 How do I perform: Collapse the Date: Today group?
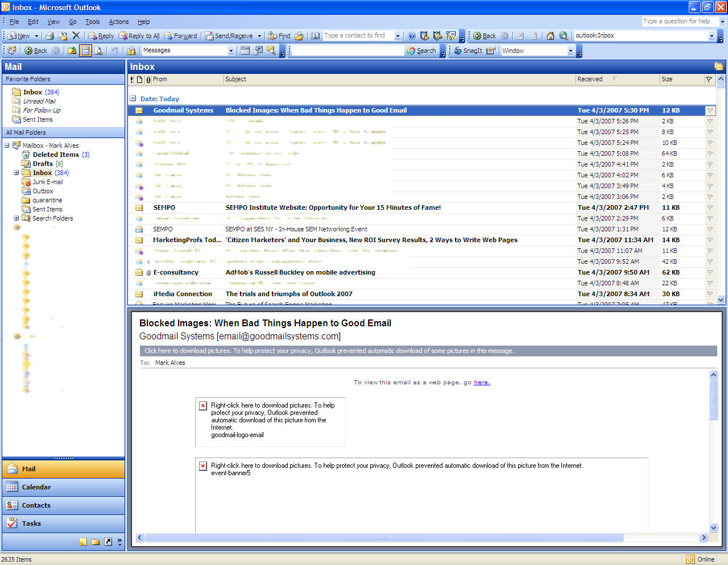tap(133, 98)
